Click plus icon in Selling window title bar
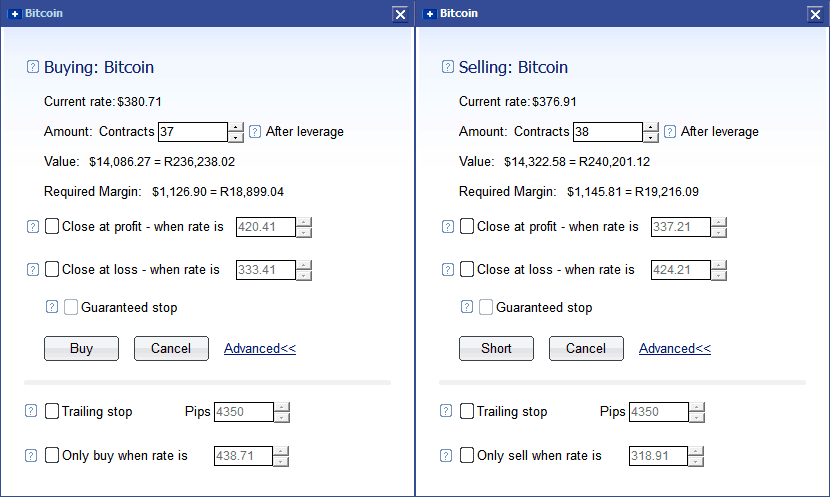 (x=430, y=14)
